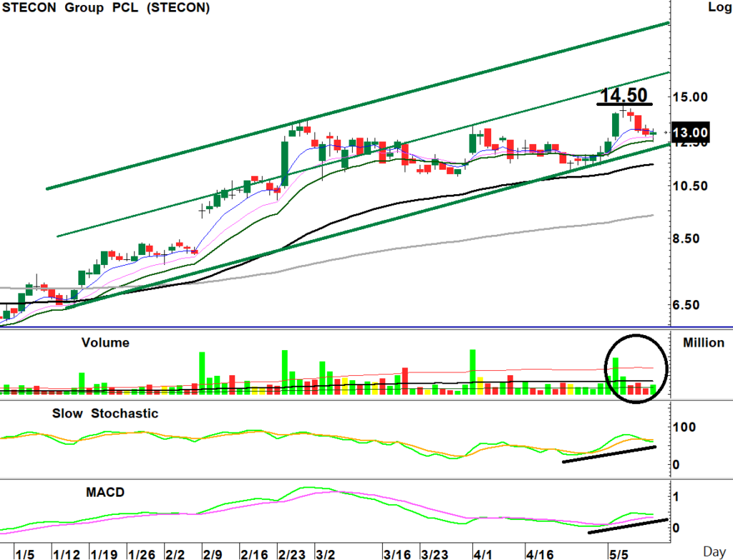This screenshot has height=560, width=733.
Task: Click the 6.50 price axis label
Action: (x=686, y=305)
